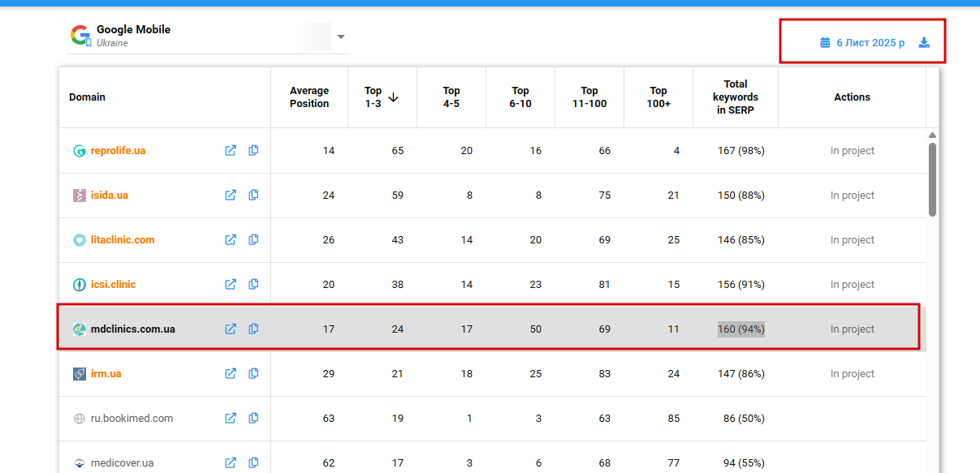Copy the medicover.ua domain icon
980x473 pixels.
[253, 462]
